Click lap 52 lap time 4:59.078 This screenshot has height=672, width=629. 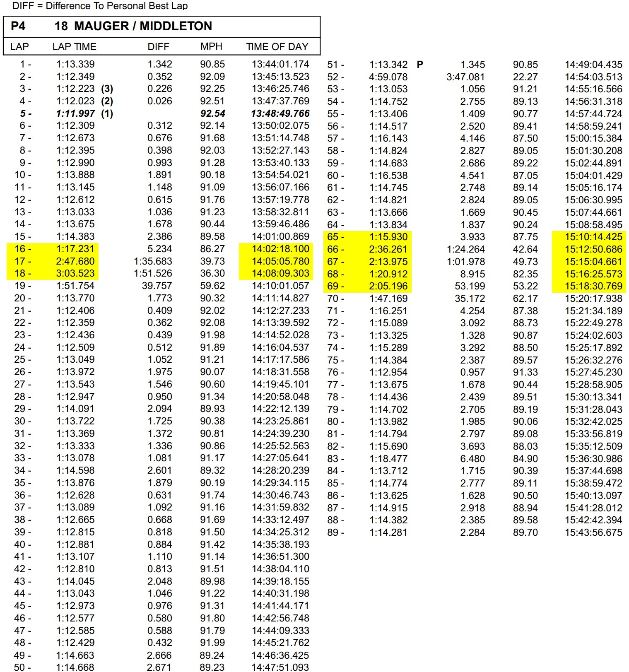[388, 77]
